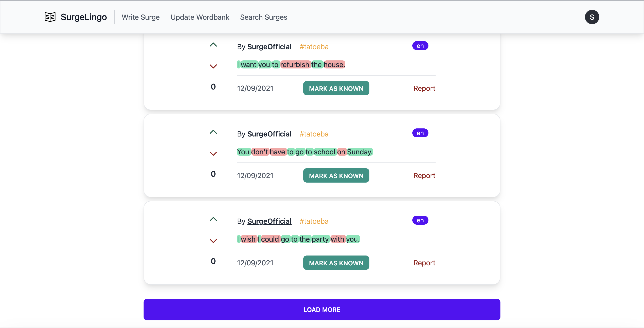Toggle the red highlighted word "refurbish"

(295, 65)
